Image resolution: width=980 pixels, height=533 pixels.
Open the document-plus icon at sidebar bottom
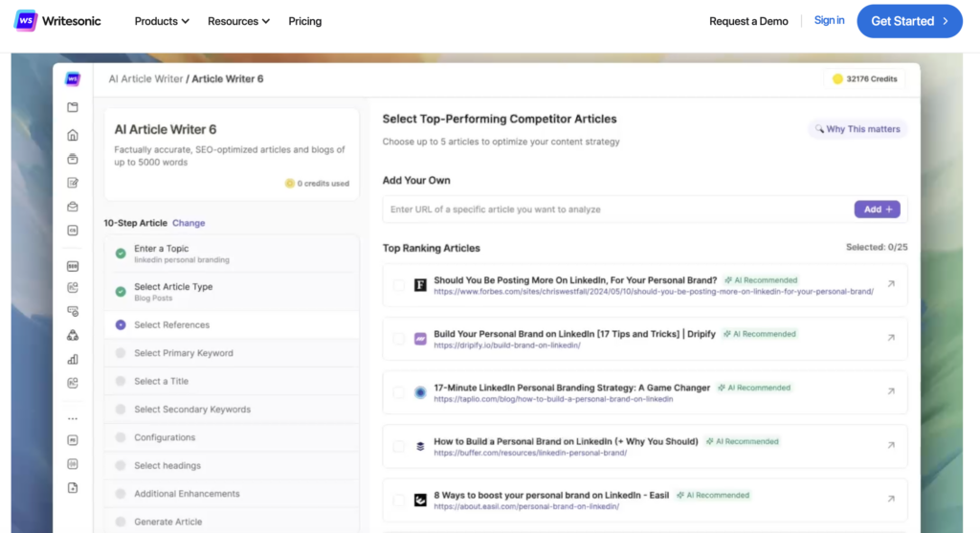pos(73,488)
